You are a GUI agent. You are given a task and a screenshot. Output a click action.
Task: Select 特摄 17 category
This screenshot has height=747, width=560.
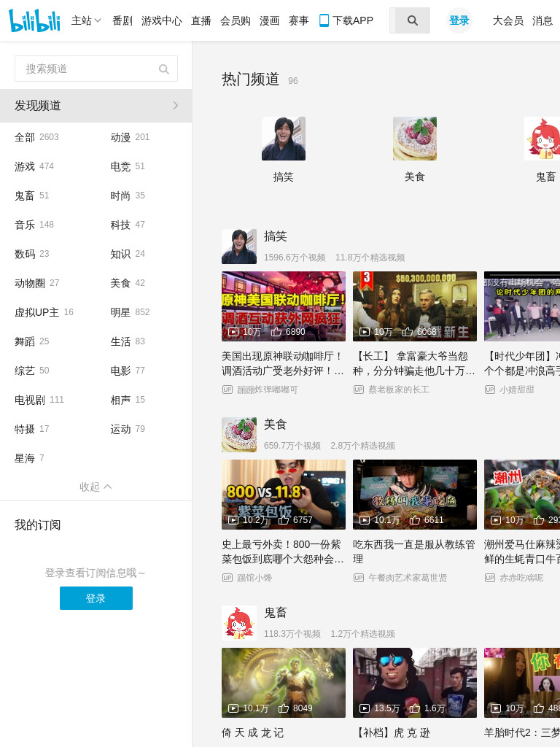[x=32, y=429]
